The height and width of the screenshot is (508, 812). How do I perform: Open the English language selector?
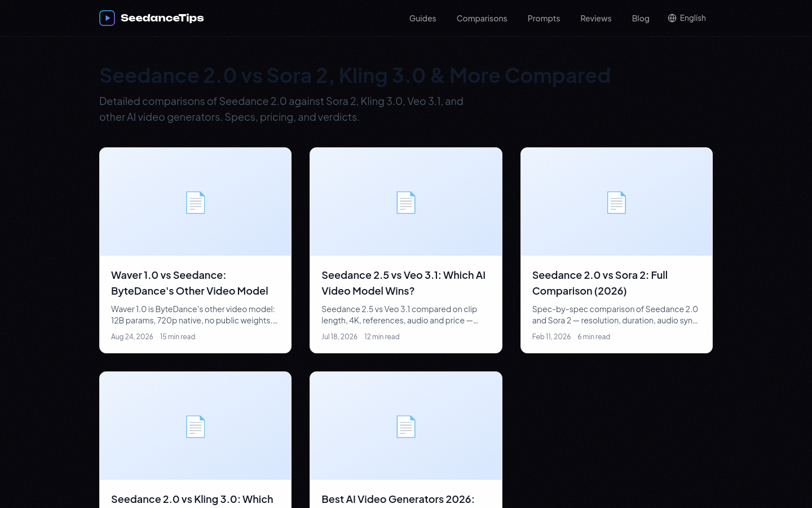pos(687,18)
